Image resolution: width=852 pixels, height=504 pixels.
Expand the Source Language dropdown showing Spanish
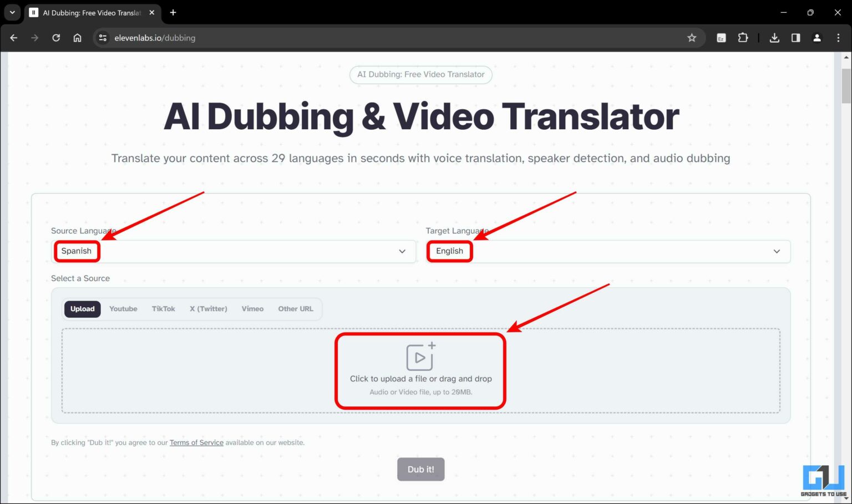coord(233,251)
